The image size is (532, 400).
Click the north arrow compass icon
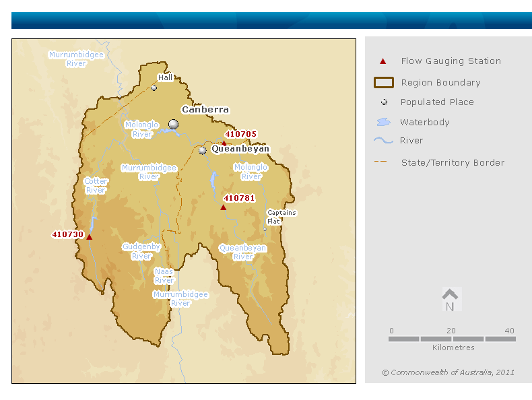click(x=451, y=300)
